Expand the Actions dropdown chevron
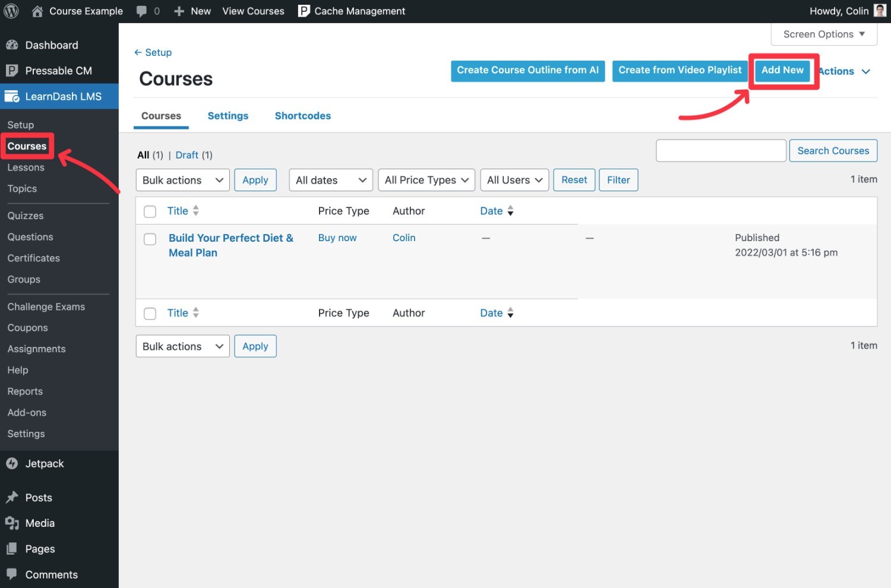Viewport: 891px width, 588px height. [866, 71]
